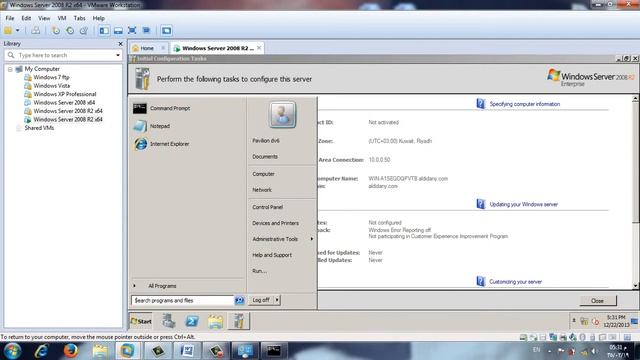Toggle the thumbnail bar view icon
640x360 pixels.
tap(118, 31)
